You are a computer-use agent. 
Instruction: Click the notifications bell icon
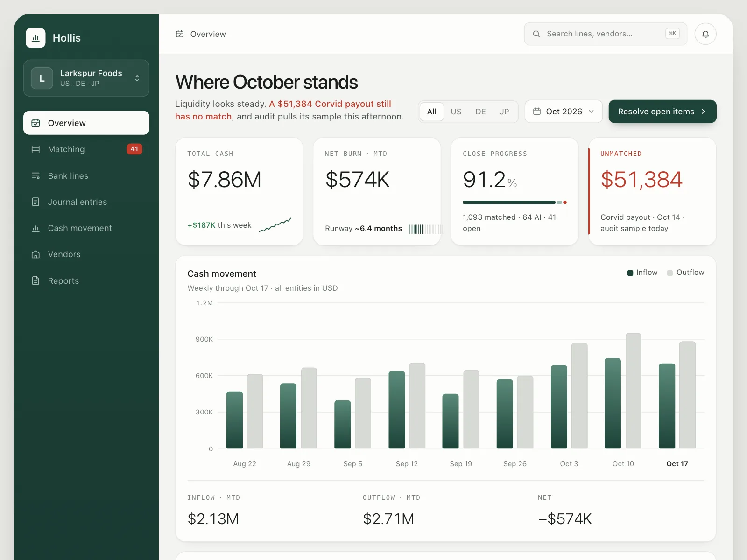[705, 34]
